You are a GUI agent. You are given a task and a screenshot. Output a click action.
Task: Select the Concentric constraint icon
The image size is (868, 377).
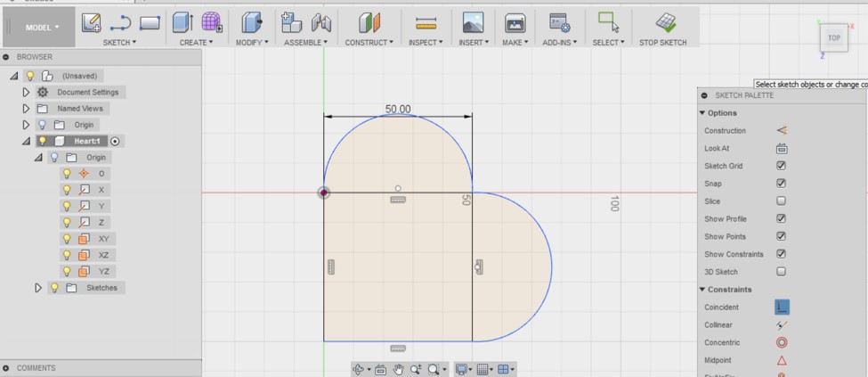782,342
